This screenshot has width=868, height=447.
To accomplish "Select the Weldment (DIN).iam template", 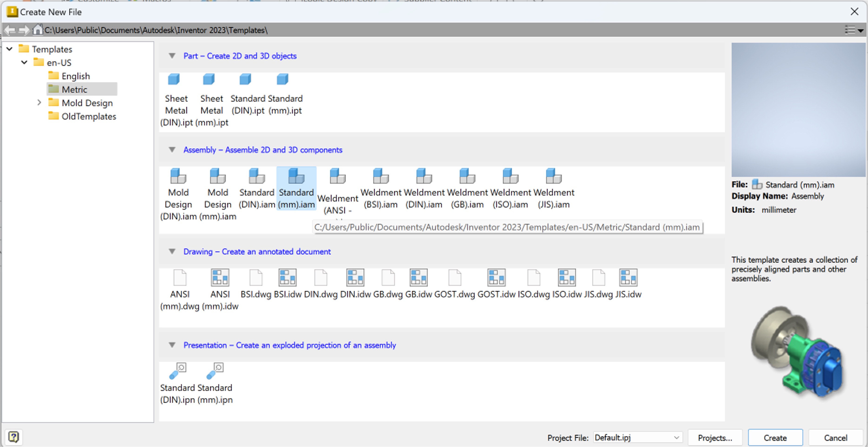I will 424,189.
